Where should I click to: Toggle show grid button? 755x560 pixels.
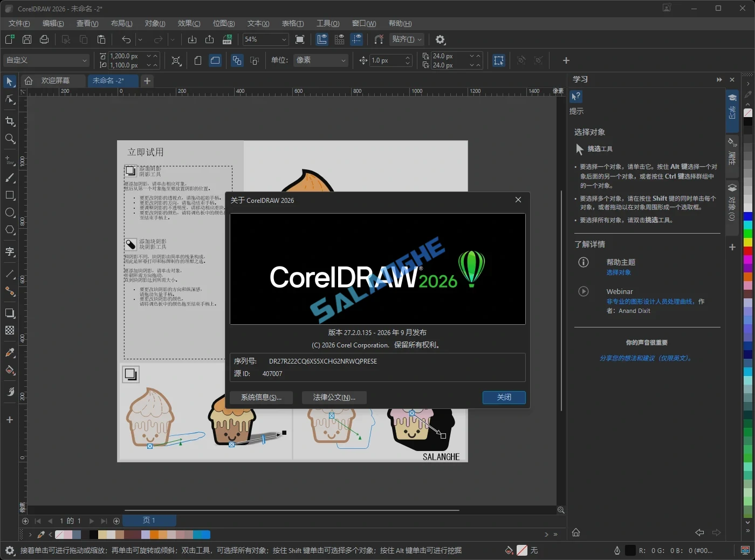[x=339, y=39]
